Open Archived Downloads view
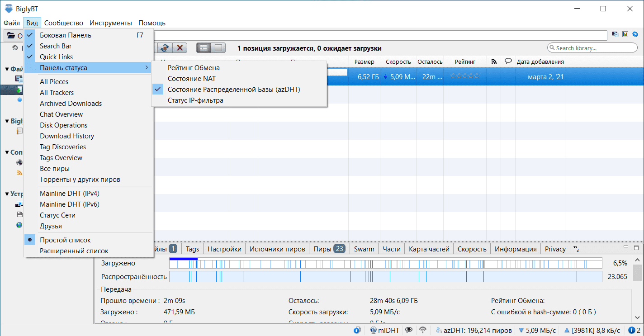 [x=89, y=103]
